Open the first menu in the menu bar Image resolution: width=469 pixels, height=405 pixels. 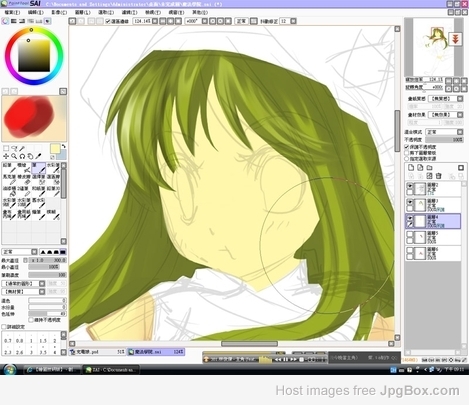[x=12, y=12]
